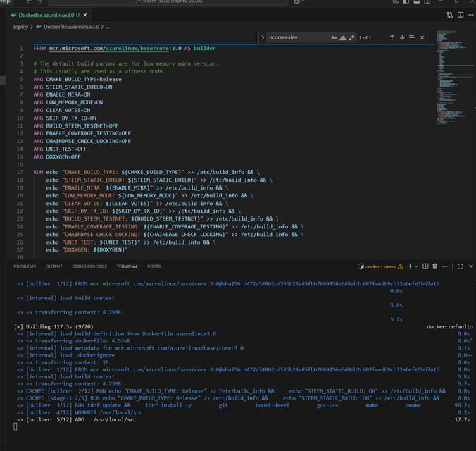Click the minimap code overview
The height and width of the screenshot is (451, 476).
pos(455,78)
